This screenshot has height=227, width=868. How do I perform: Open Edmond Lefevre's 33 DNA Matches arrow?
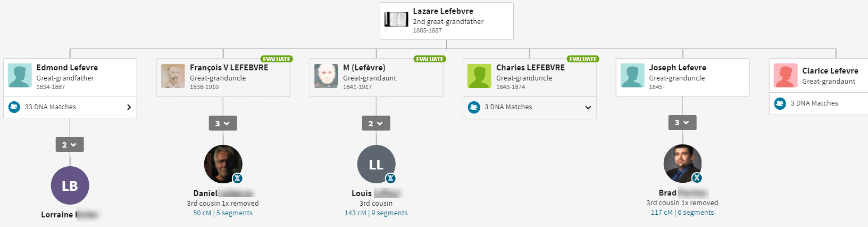pos(129,107)
